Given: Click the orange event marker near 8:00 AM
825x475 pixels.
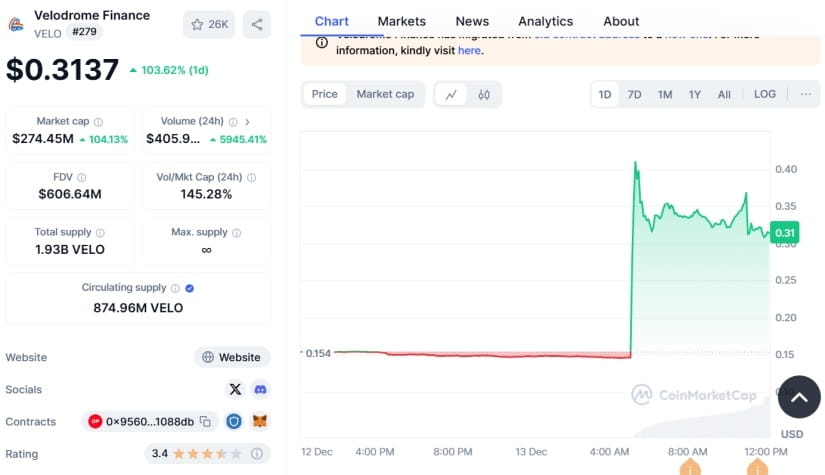Looking at the screenshot, I should click(690, 467).
